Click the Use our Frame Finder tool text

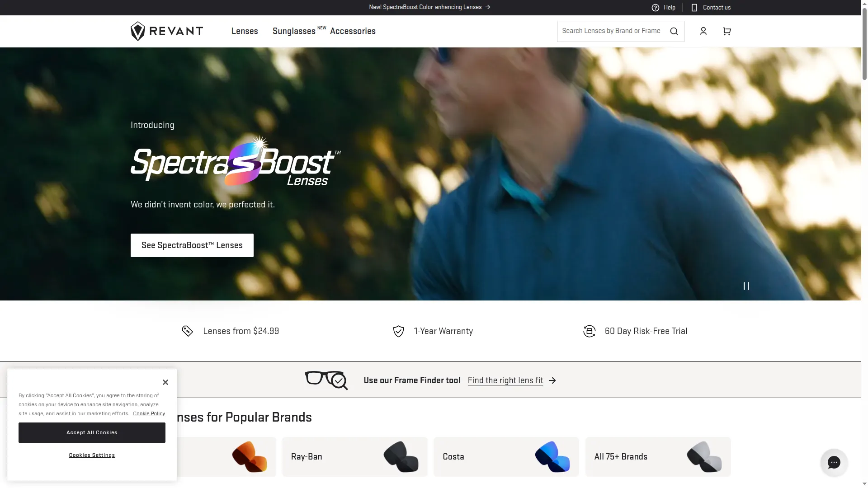pos(412,380)
